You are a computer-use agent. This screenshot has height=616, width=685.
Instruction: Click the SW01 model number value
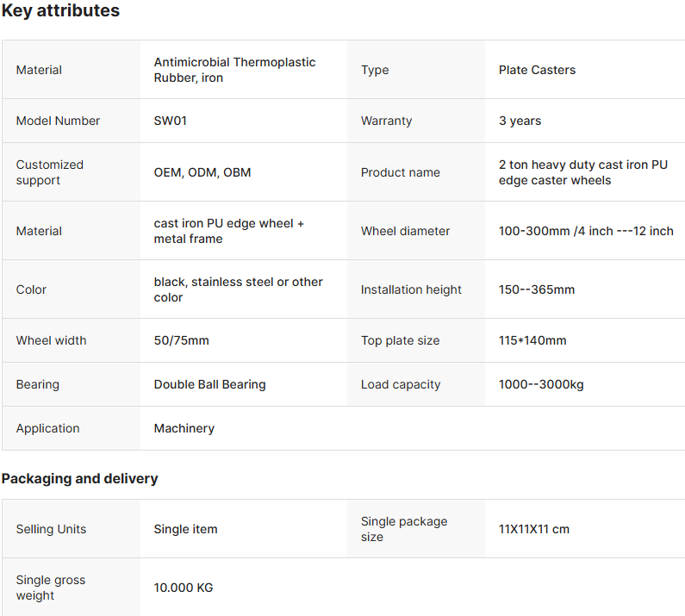[x=171, y=121]
